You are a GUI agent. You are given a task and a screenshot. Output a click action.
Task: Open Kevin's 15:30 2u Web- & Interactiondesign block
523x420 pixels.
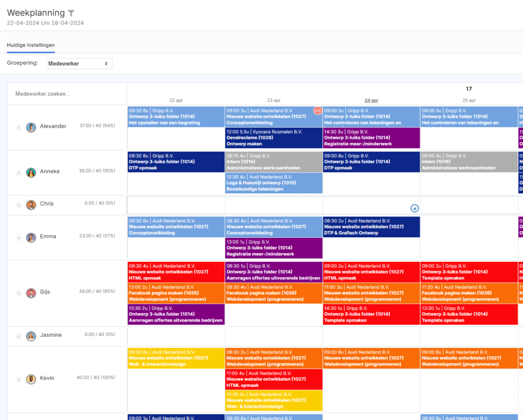(274, 400)
